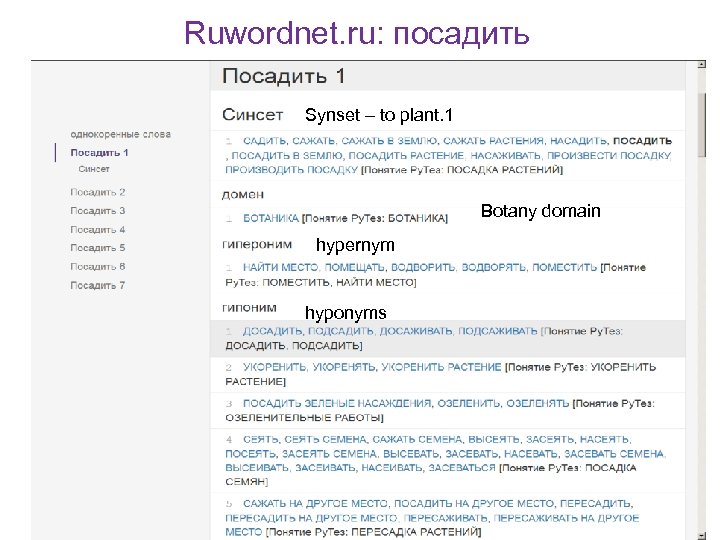Follow the ПОМЕСТИТЬ hypernym link
The image size is (720, 540).
pos(564,267)
